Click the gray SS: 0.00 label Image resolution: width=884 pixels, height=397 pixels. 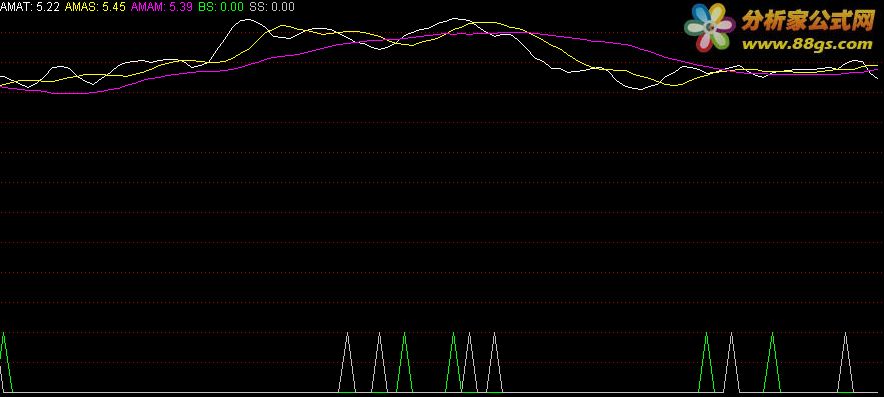pyautogui.click(x=271, y=7)
